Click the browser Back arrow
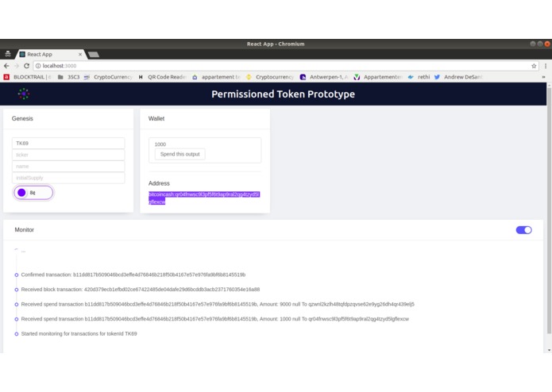This screenshot has width=552, height=392. [x=6, y=66]
